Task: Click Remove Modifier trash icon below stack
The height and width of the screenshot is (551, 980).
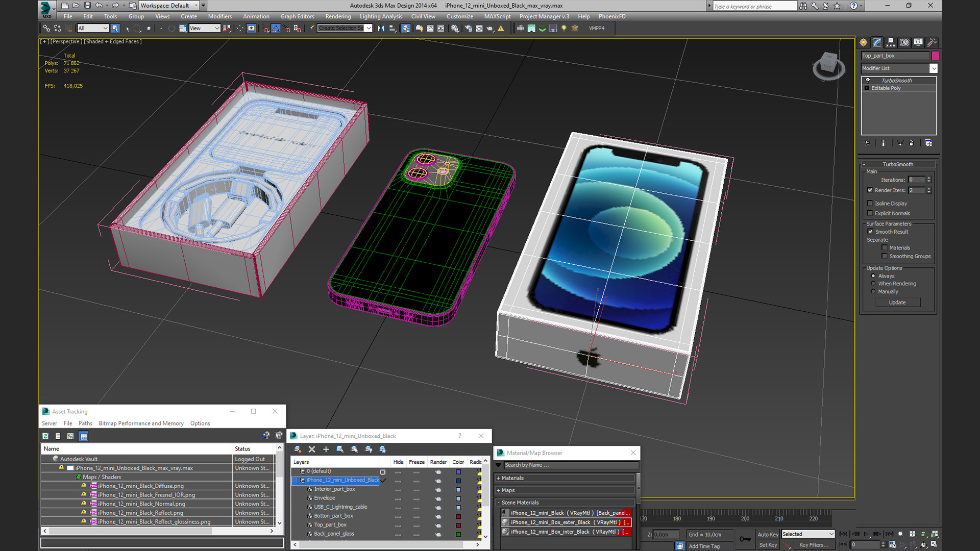Action: pos(911,143)
